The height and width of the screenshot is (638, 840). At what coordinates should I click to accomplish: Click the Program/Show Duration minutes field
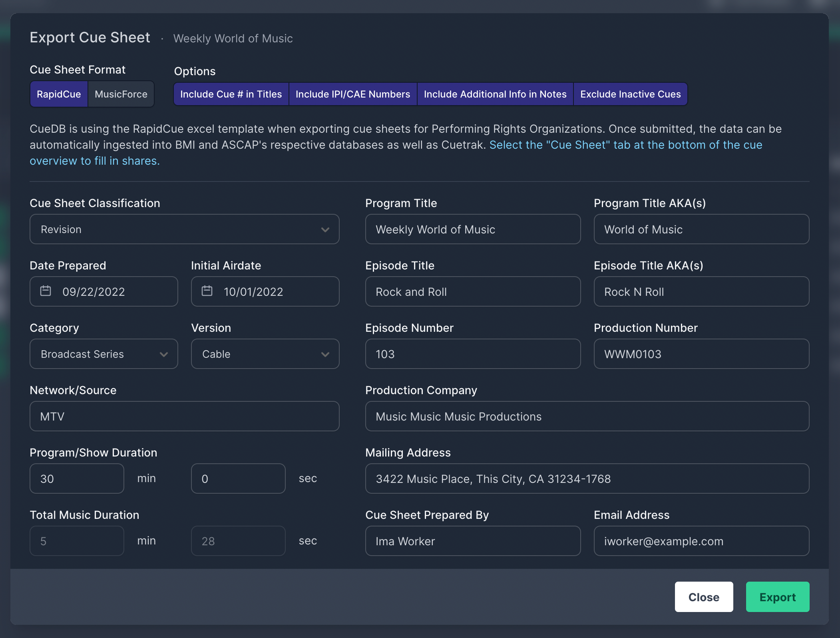[77, 479]
